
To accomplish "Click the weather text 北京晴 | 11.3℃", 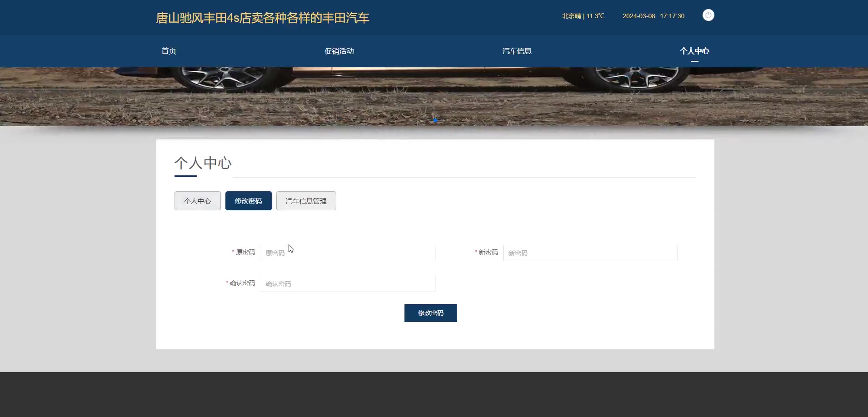I will coord(583,16).
